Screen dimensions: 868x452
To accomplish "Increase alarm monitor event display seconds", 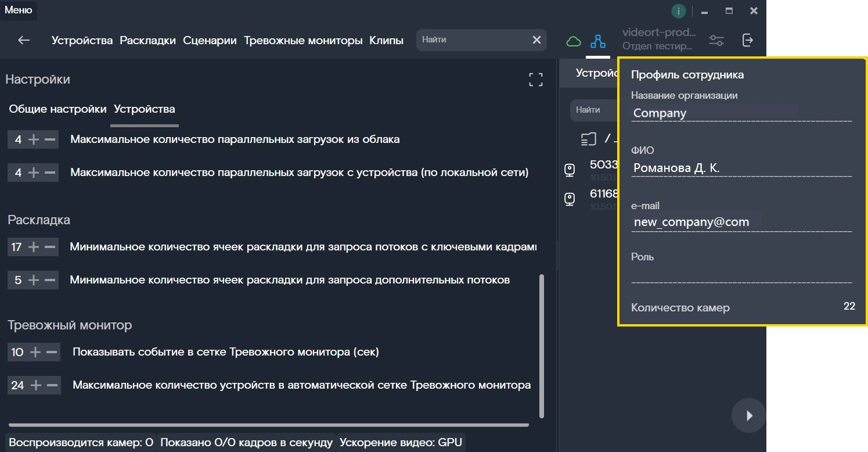I will [36, 352].
